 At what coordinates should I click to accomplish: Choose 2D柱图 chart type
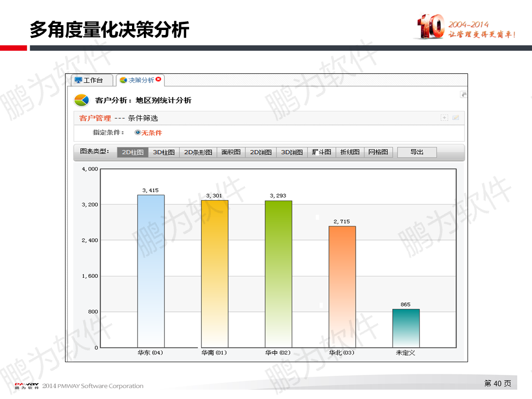pyautogui.click(x=133, y=152)
